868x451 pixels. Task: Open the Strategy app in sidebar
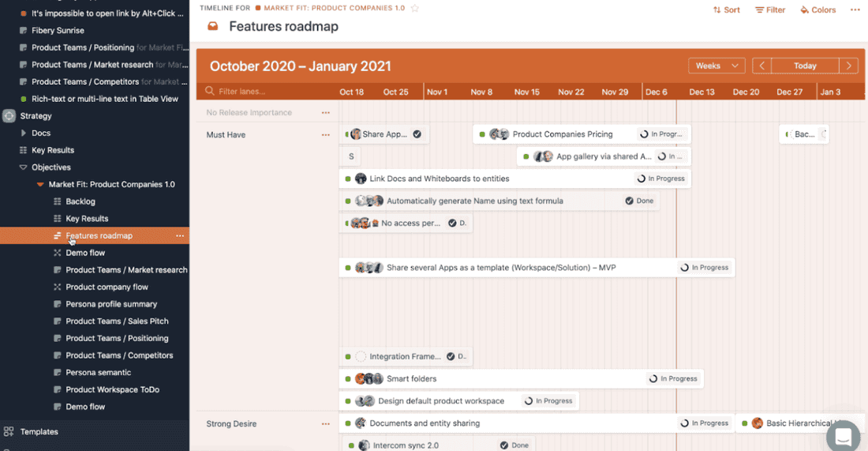point(36,116)
